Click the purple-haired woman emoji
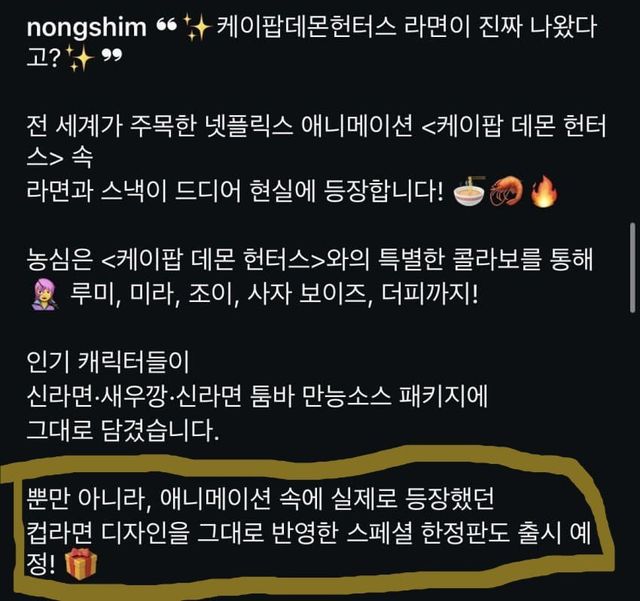 click(x=45, y=294)
